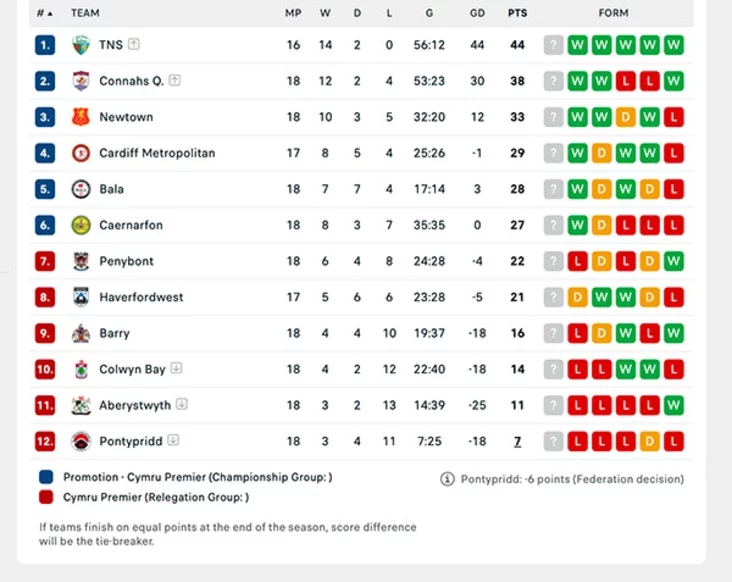732x582 pixels.
Task: Click the TNS club crest icon
Action: click(81, 45)
